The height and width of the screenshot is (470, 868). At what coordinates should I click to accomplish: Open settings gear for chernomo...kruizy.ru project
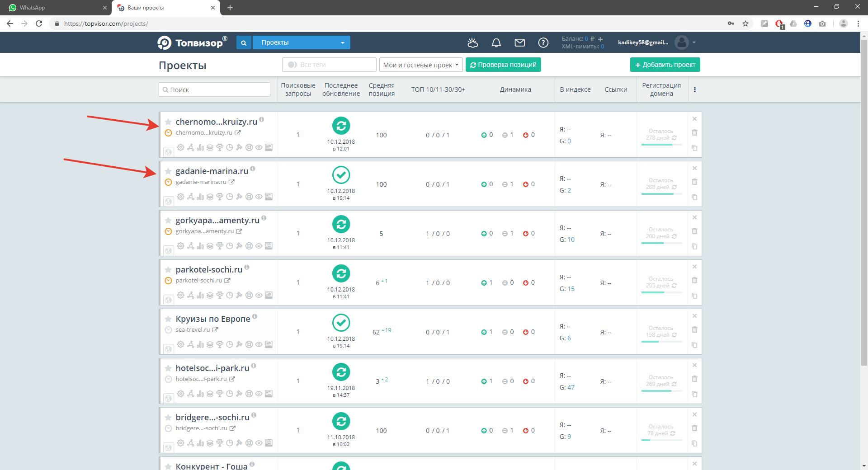(x=180, y=147)
